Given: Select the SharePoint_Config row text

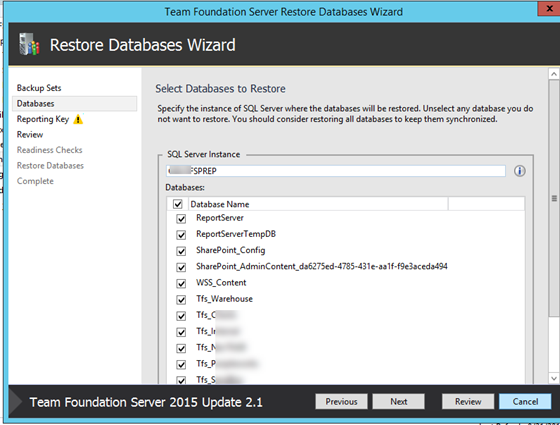Looking at the screenshot, I should pyautogui.click(x=231, y=250).
